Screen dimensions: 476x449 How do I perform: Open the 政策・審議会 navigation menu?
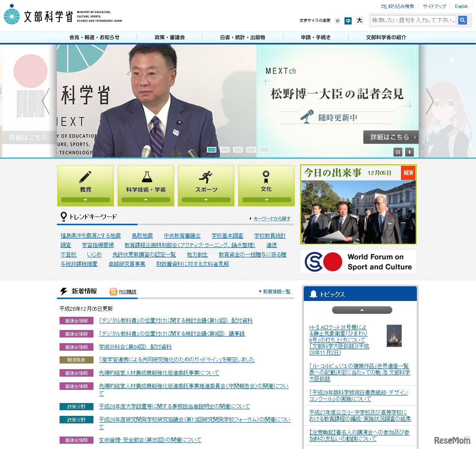coord(169,37)
